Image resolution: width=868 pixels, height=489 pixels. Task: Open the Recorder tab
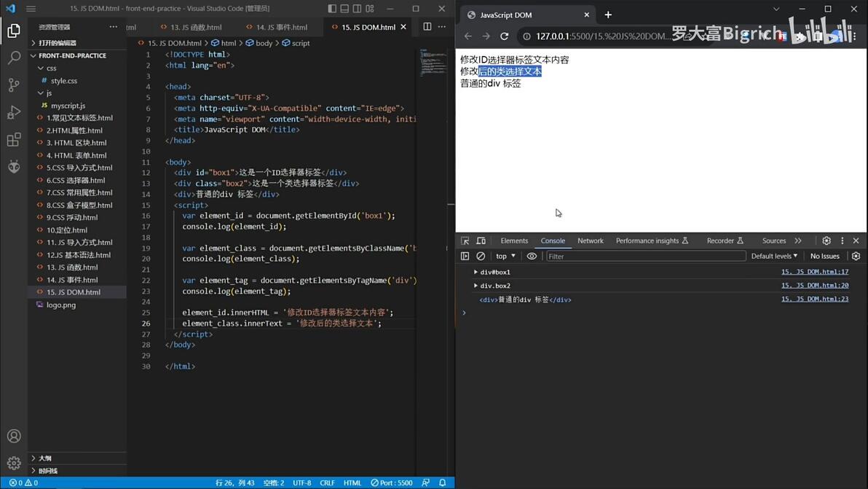[725, 241]
